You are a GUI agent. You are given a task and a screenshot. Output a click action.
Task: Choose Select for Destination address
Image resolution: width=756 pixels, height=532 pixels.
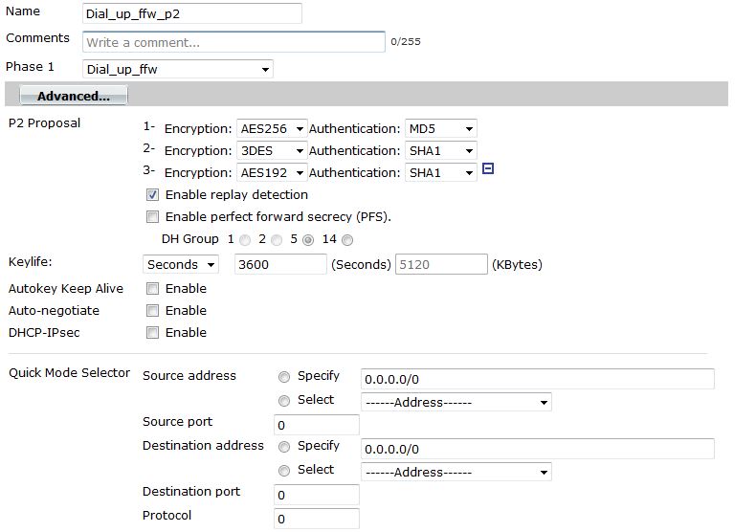pyautogui.click(x=284, y=471)
